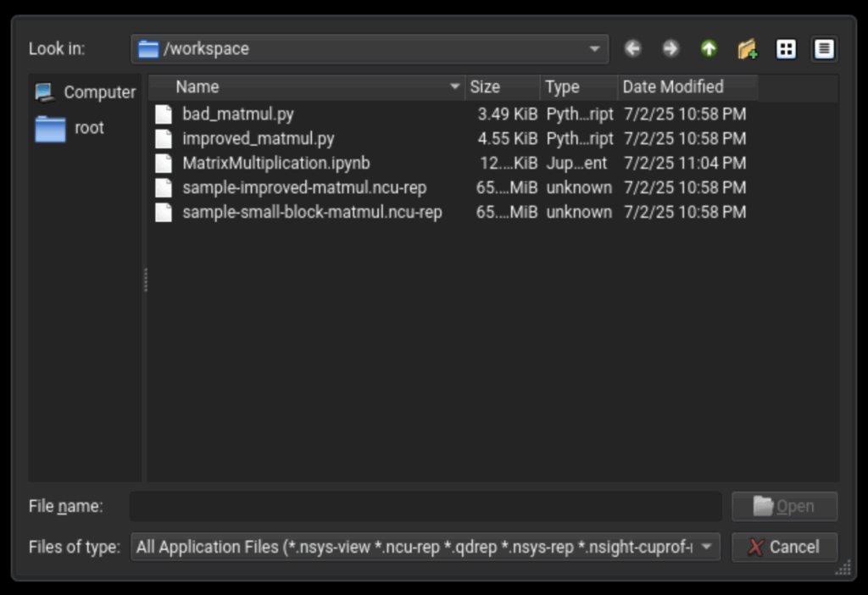This screenshot has width=868, height=595.
Task: Switch to detail view mode
Action: coord(822,48)
